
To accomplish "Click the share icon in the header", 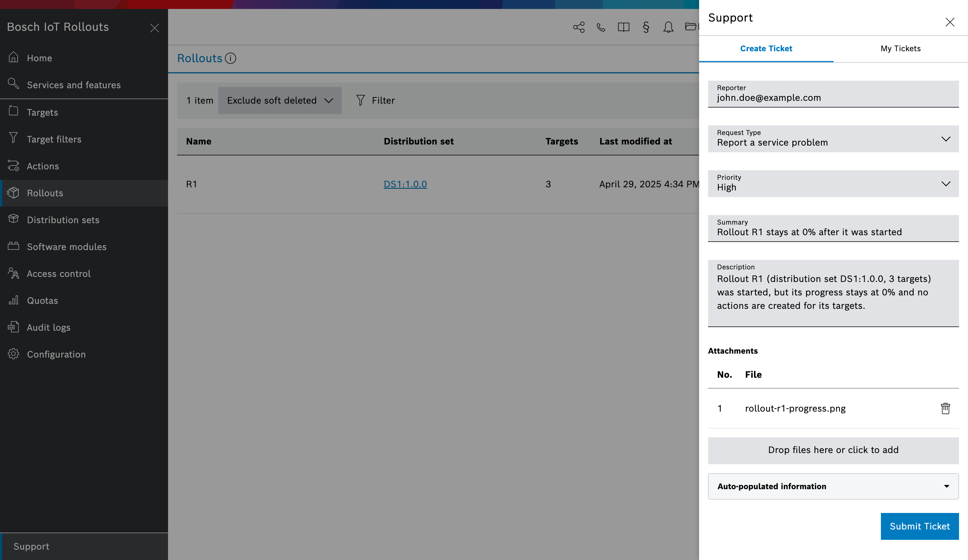I will coord(578,27).
